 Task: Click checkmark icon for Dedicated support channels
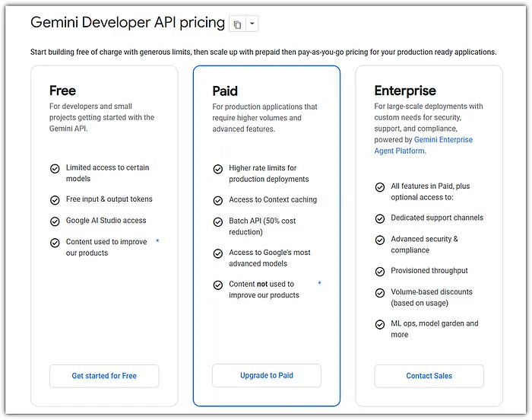pos(380,218)
